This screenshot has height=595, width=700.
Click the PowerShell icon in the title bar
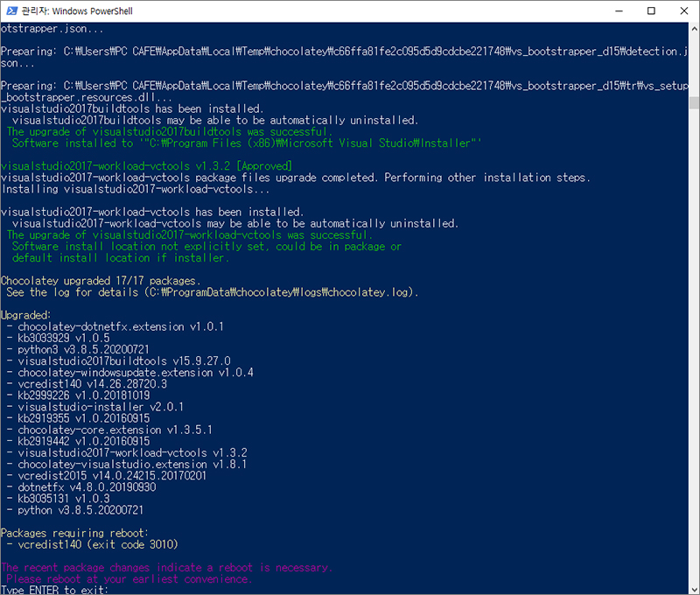pos(10,10)
